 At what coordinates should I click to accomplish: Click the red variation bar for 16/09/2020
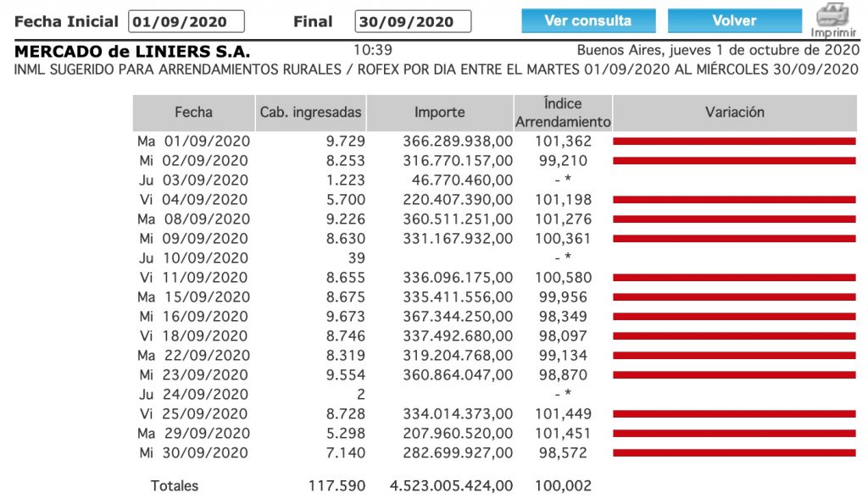[734, 317]
